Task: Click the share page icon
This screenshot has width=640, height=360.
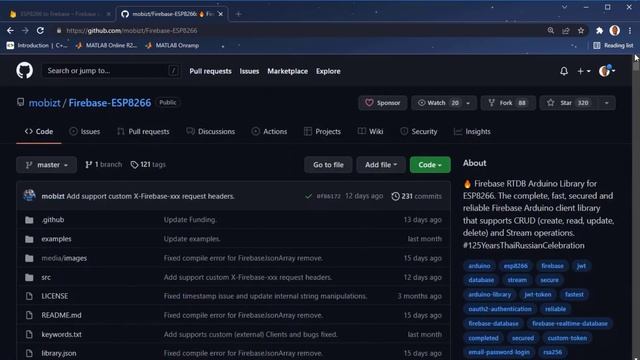Action: (x=566, y=31)
